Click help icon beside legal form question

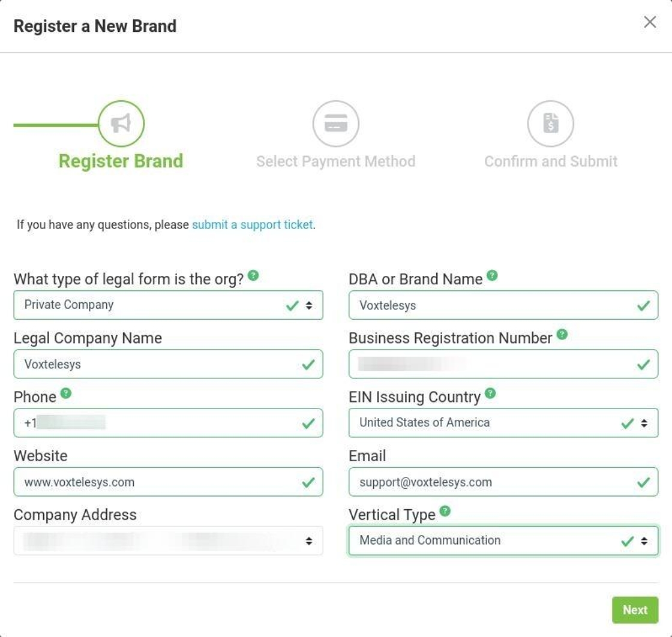point(254,275)
